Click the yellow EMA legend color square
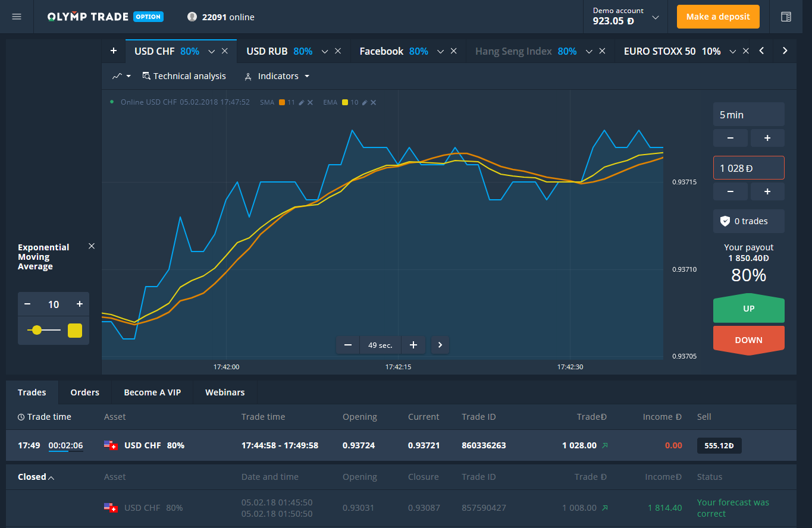The height and width of the screenshot is (528, 812). [345, 102]
